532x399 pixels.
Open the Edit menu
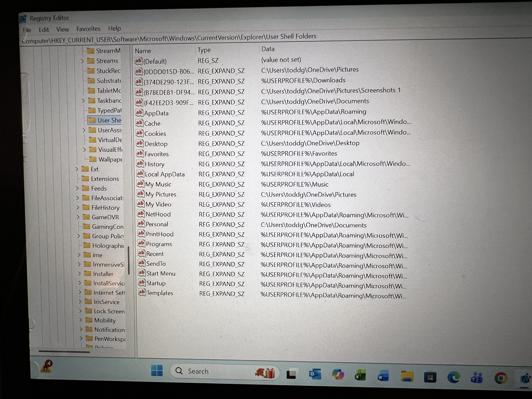point(44,30)
